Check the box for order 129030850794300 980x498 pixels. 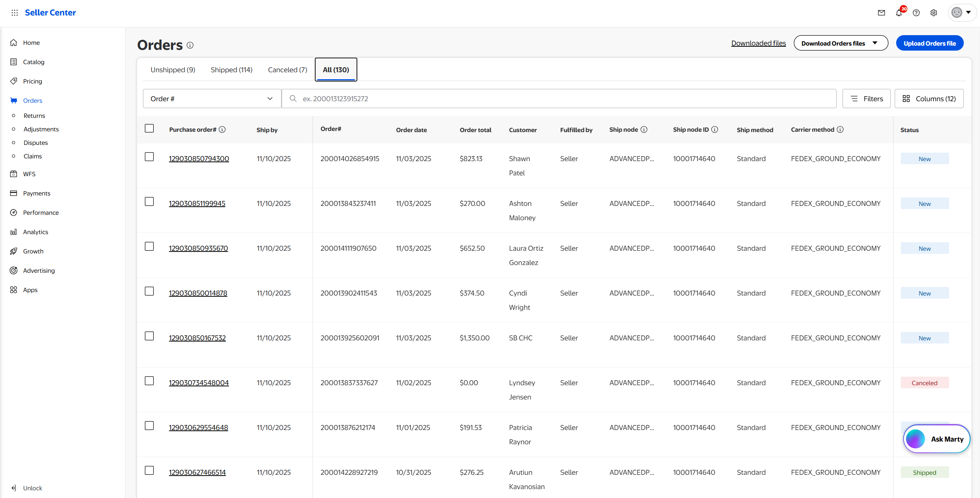tap(149, 157)
